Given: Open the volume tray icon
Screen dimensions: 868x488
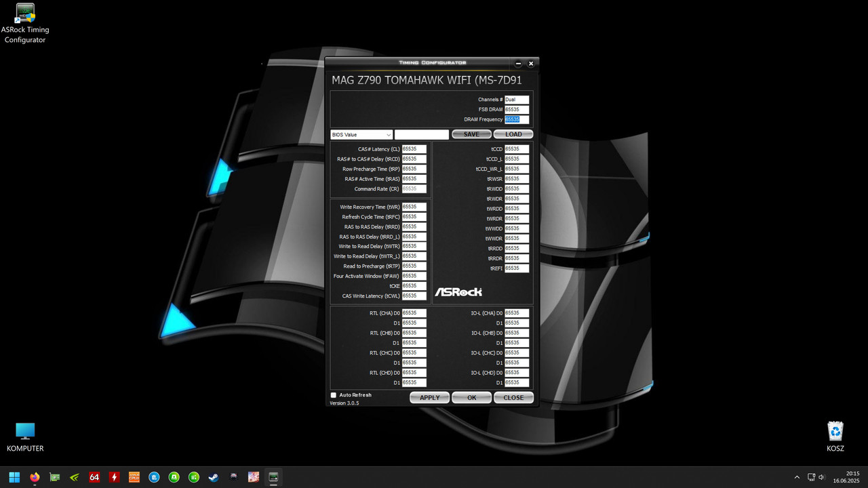Looking at the screenshot, I should coord(821,477).
